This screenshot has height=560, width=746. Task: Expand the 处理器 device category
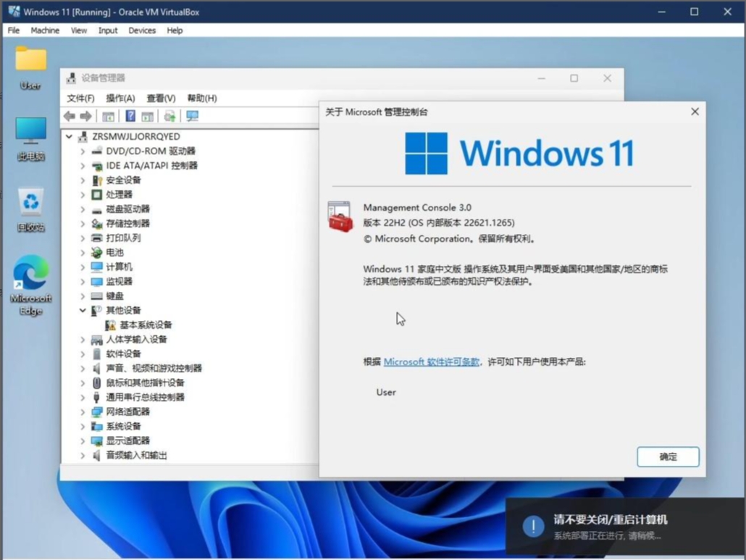[82, 194]
